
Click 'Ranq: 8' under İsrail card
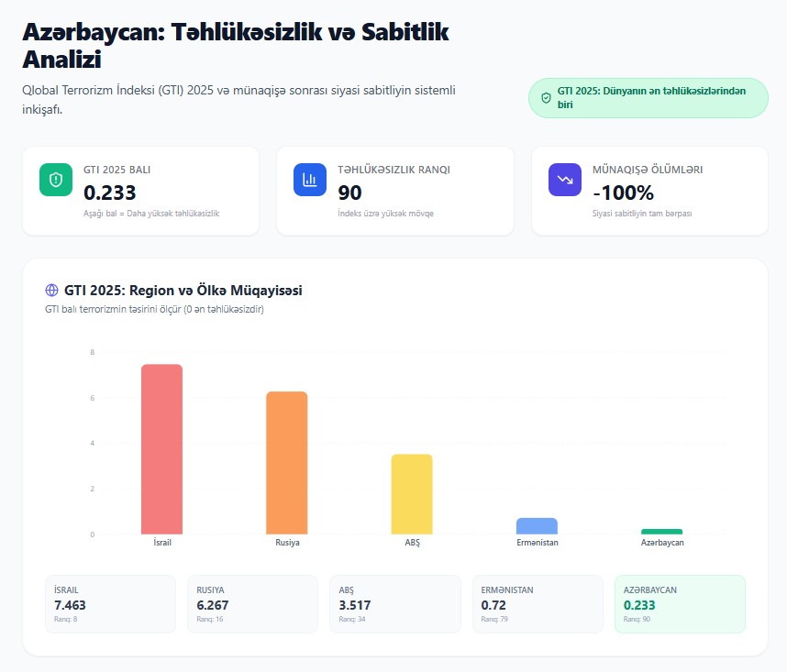coord(66,619)
